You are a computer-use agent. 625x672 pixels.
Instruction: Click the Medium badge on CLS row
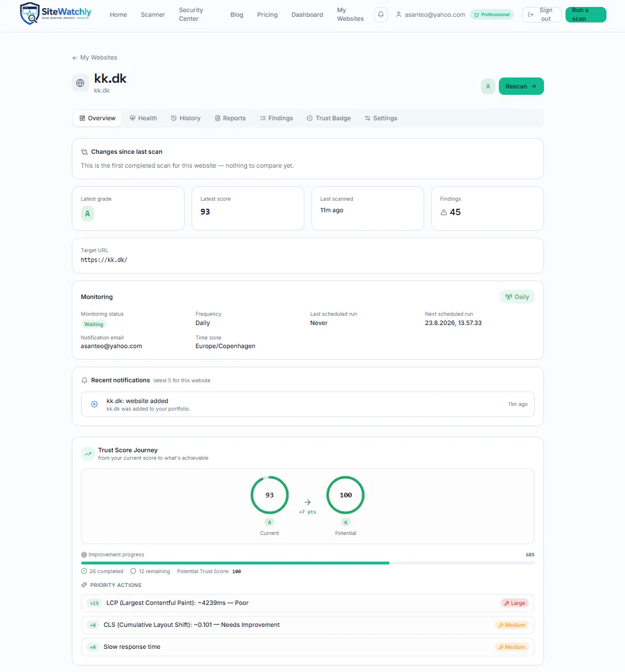[512, 625]
